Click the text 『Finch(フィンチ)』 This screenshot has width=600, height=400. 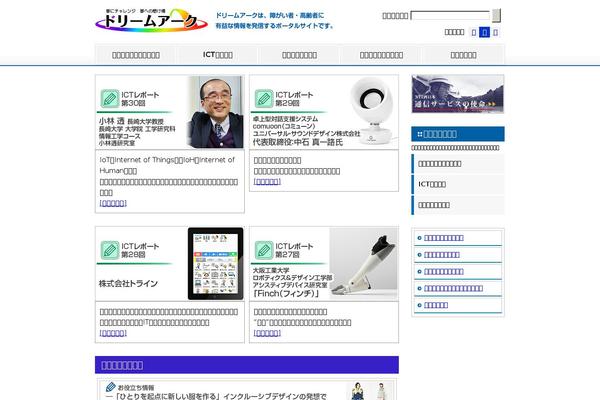tap(286, 294)
